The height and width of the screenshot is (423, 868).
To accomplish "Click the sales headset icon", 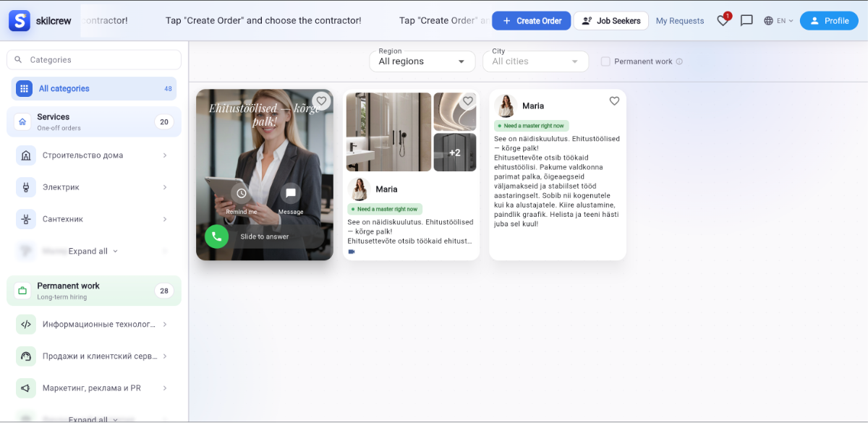I will point(26,356).
